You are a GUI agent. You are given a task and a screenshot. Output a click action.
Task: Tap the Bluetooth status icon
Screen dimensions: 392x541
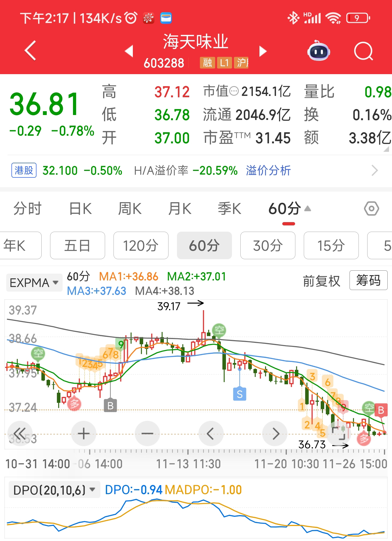tap(293, 18)
